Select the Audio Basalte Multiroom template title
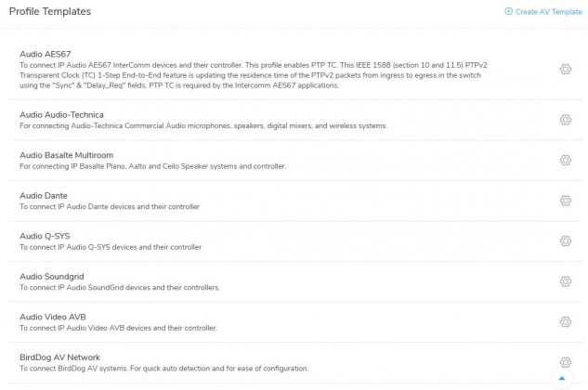Screen dimensions: 588x390 click(x=66, y=155)
